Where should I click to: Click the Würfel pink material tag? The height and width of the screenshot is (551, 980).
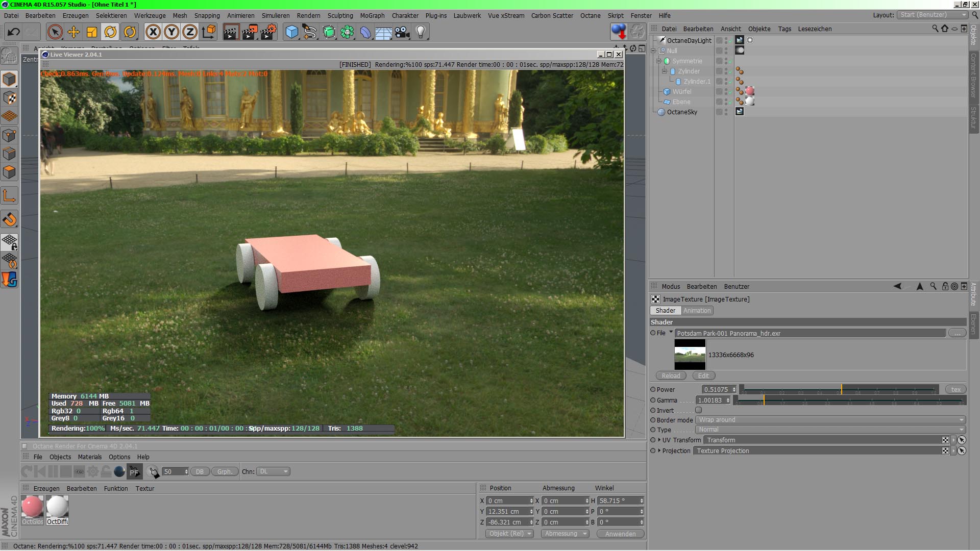tap(750, 91)
